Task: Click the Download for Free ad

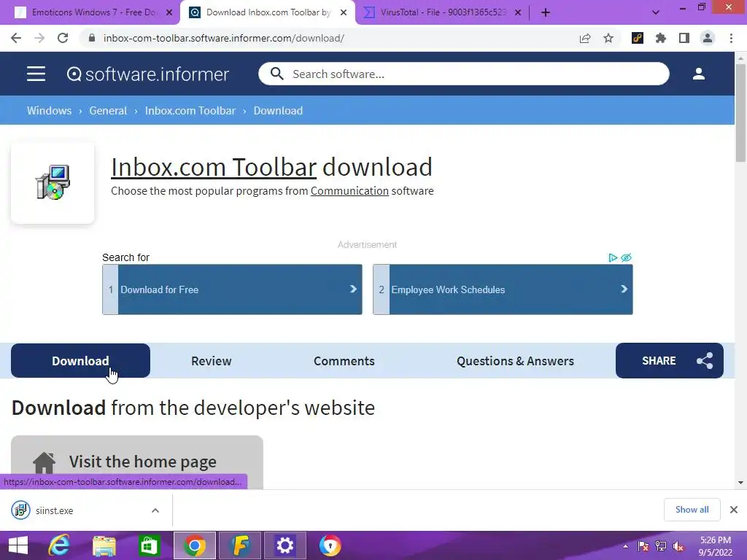Action: click(x=232, y=289)
